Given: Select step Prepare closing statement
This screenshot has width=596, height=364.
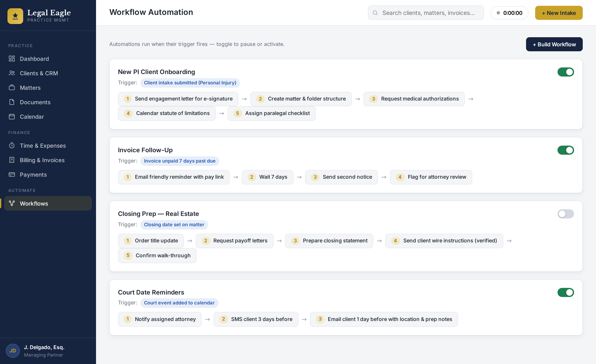Looking at the screenshot, I should coord(329,241).
